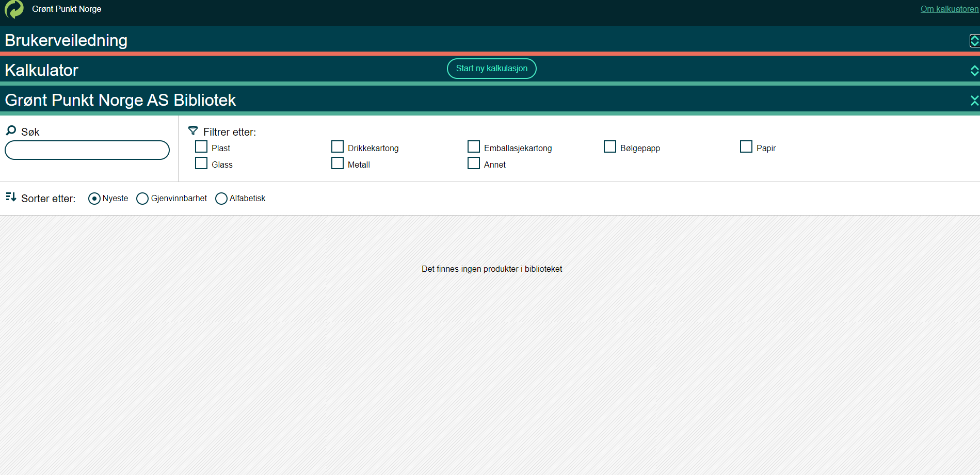
Task: Collapse the Kalkulator section arrows
Action: [974, 71]
